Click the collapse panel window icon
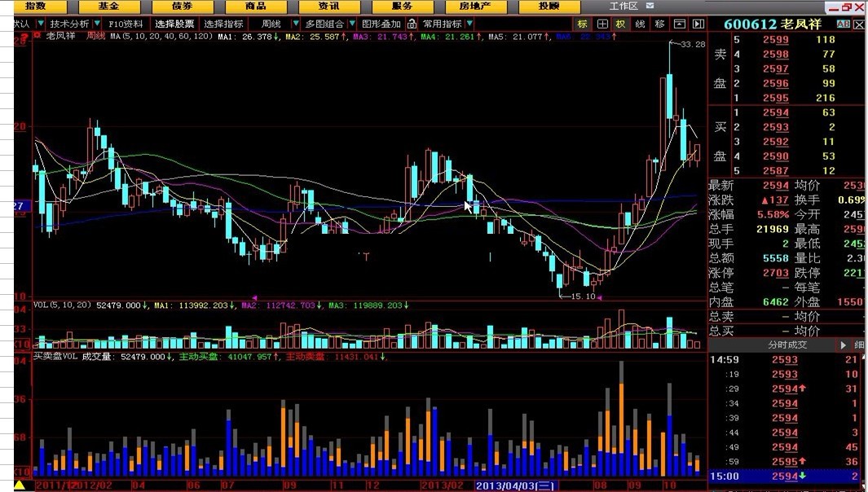 pyautogui.click(x=679, y=24)
